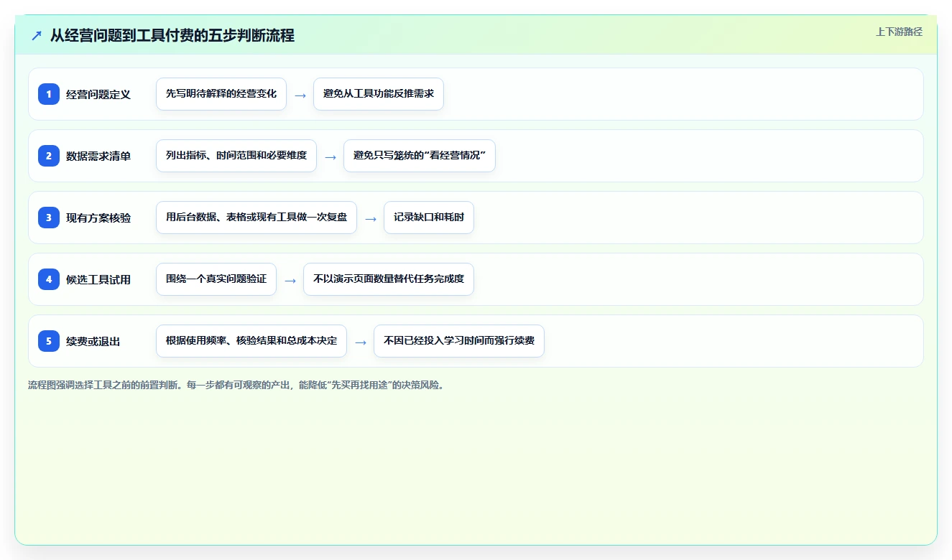This screenshot has width=952, height=560.
Task: Click the box 避免从工具功能反推需求
Action: (379, 94)
